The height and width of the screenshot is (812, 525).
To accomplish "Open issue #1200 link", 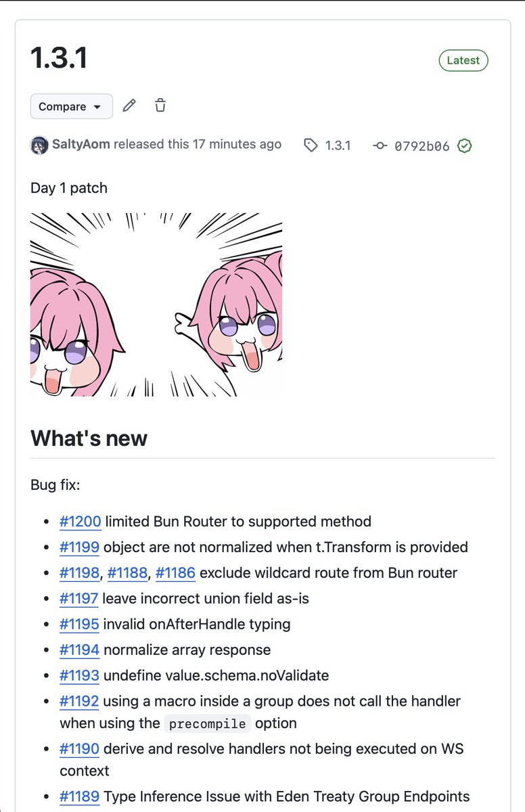I will coord(80,521).
